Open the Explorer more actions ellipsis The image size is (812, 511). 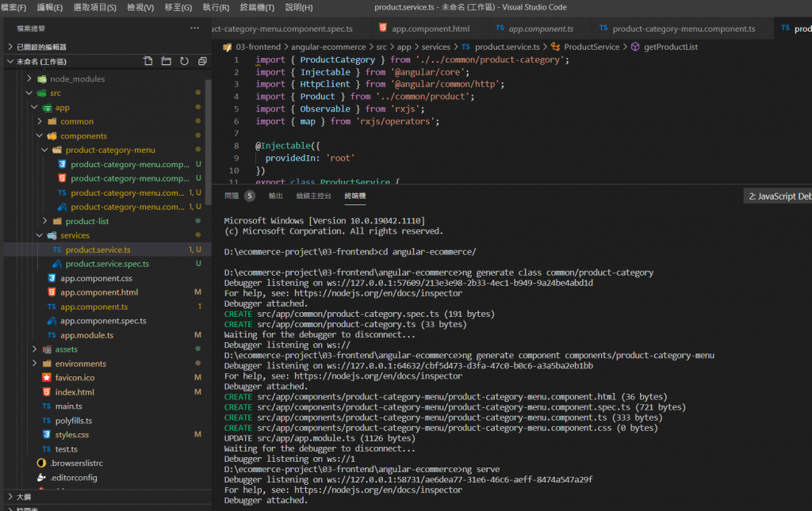195,29
